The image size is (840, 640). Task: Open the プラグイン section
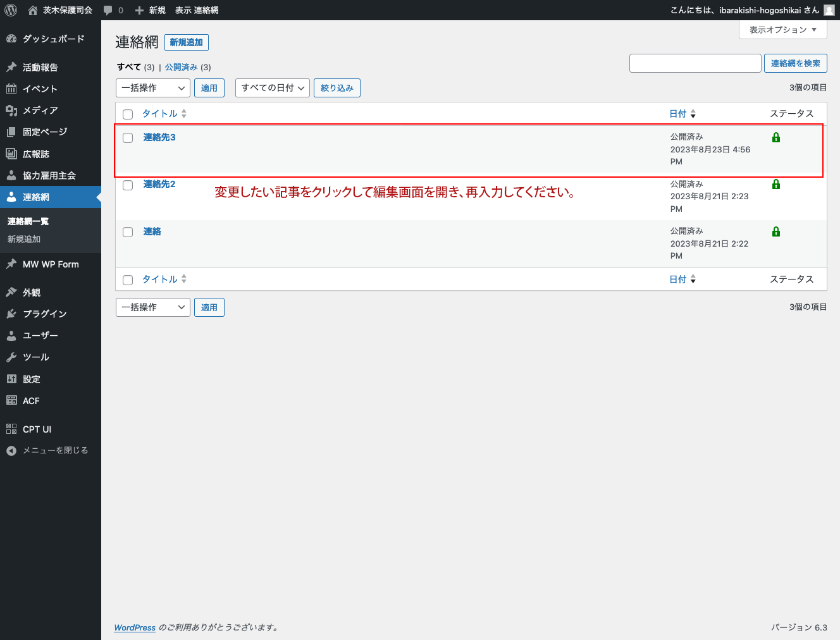tap(42, 314)
